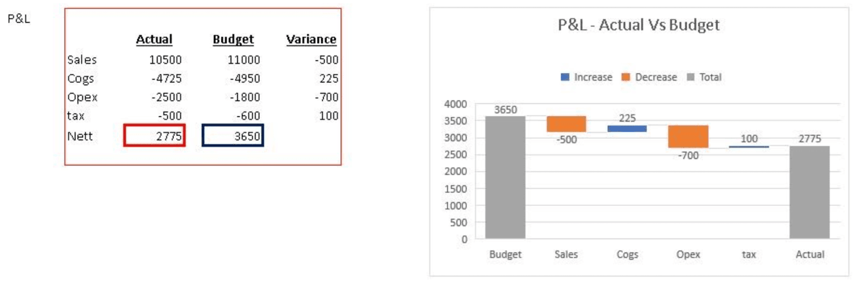Select the blue Cogs increase bar

tap(627, 129)
